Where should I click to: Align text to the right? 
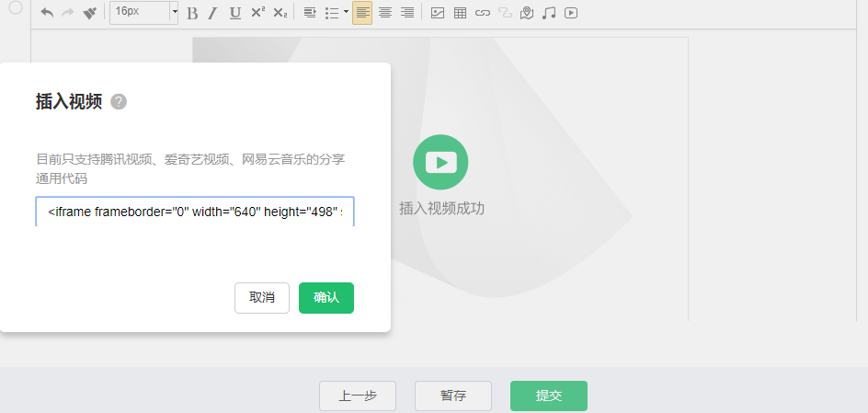(x=406, y=13)
